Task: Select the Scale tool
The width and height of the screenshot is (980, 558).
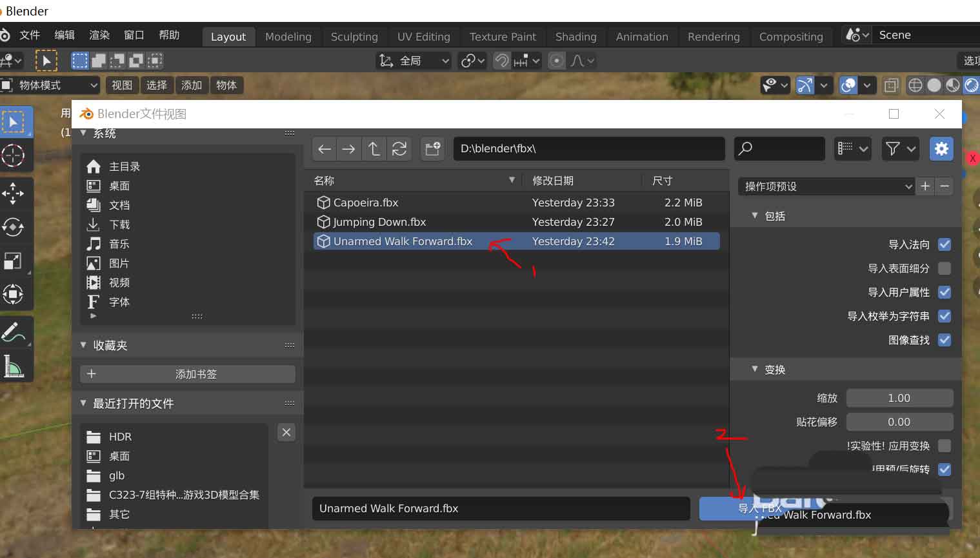Action: 14,261
